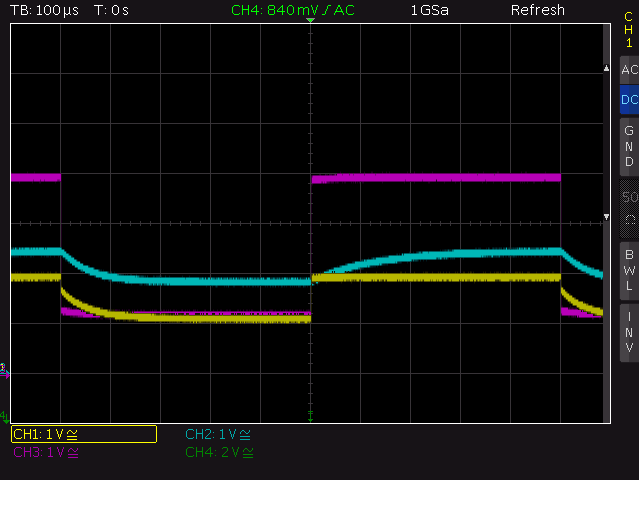
Task: Select the 50 ohm termination option
Action: pos(629,209)
